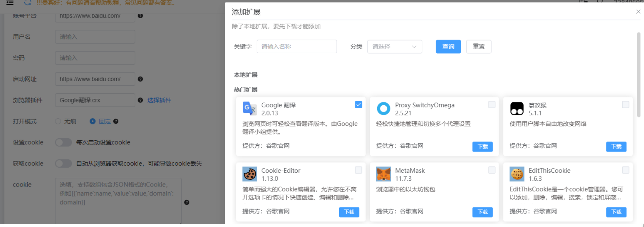Click the 浏览器插件 field showing Google翻译.crx
This screenshot has width=644, height=227.
[x=95, y=100]
